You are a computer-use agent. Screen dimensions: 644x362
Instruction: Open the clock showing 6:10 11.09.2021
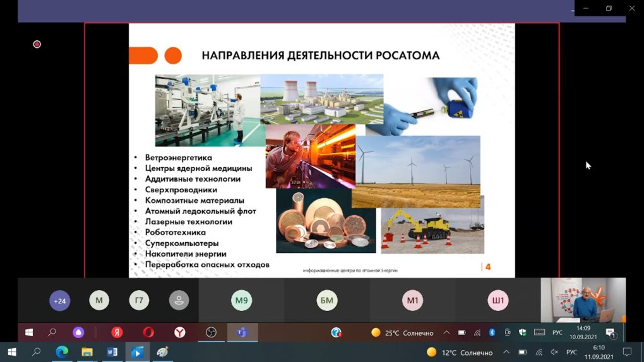tap(599, 352)
